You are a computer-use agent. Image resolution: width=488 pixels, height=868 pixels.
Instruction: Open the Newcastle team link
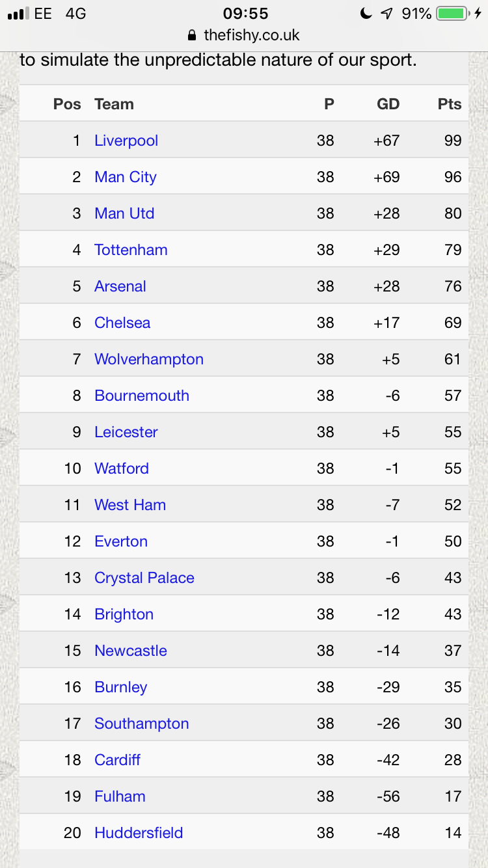tap(131, 651)
